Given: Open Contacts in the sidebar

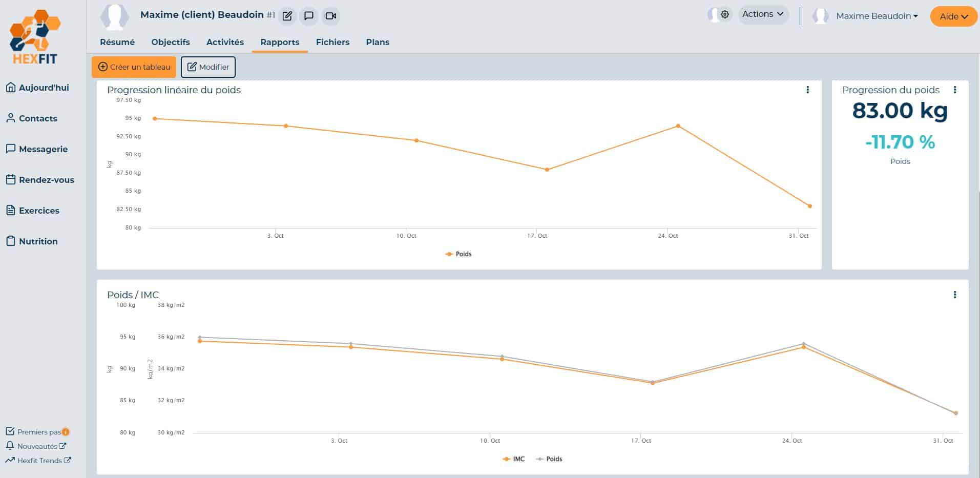Looking at the screenshot, I should point(32,118).
